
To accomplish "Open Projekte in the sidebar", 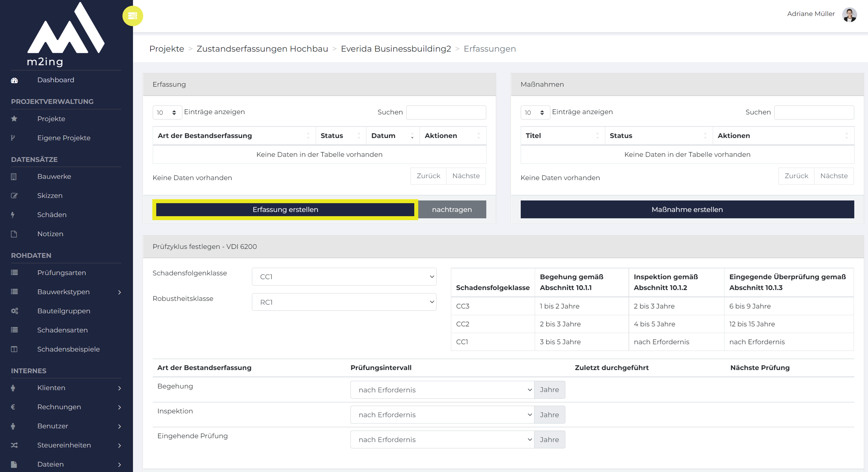I will click(51, 119).
